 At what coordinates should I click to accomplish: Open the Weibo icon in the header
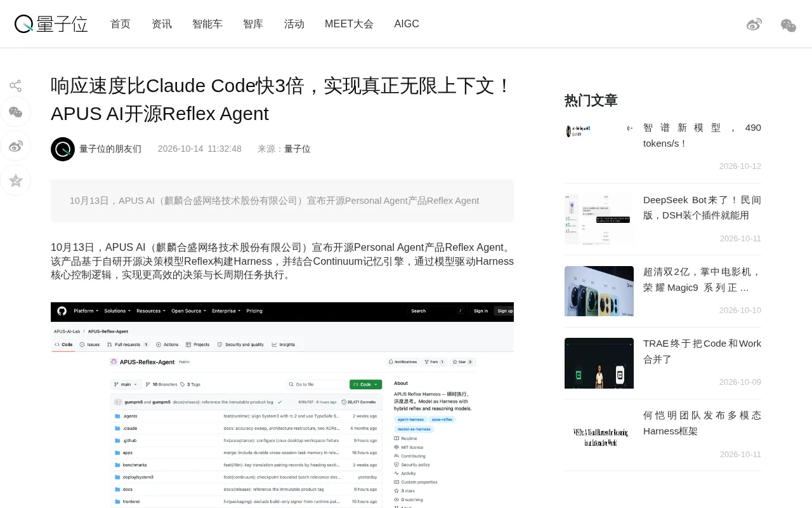(754, 25)
